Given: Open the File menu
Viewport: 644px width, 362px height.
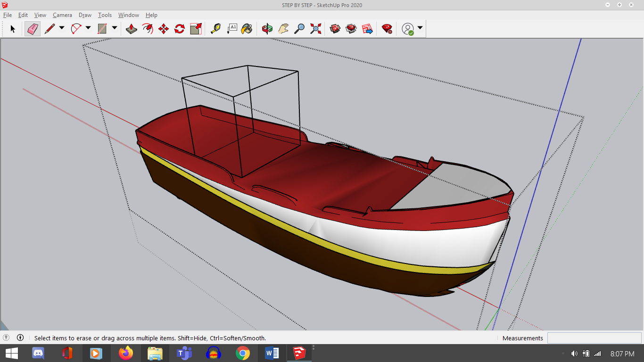Looking at the screenshot, I should tap(8, 15).
